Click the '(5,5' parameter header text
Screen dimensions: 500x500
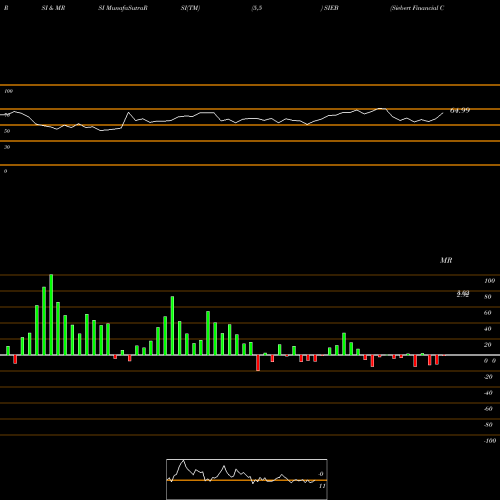(x=257, y=8)
